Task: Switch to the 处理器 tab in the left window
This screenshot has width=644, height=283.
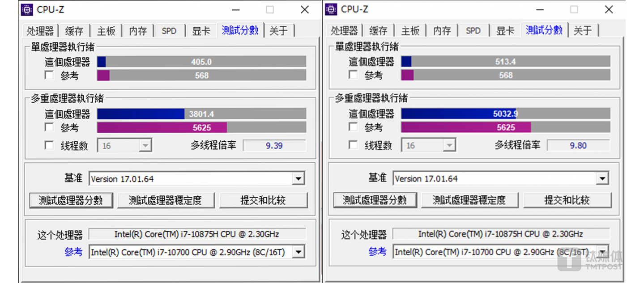Action: pyautogui.click(x=40, y=30)
